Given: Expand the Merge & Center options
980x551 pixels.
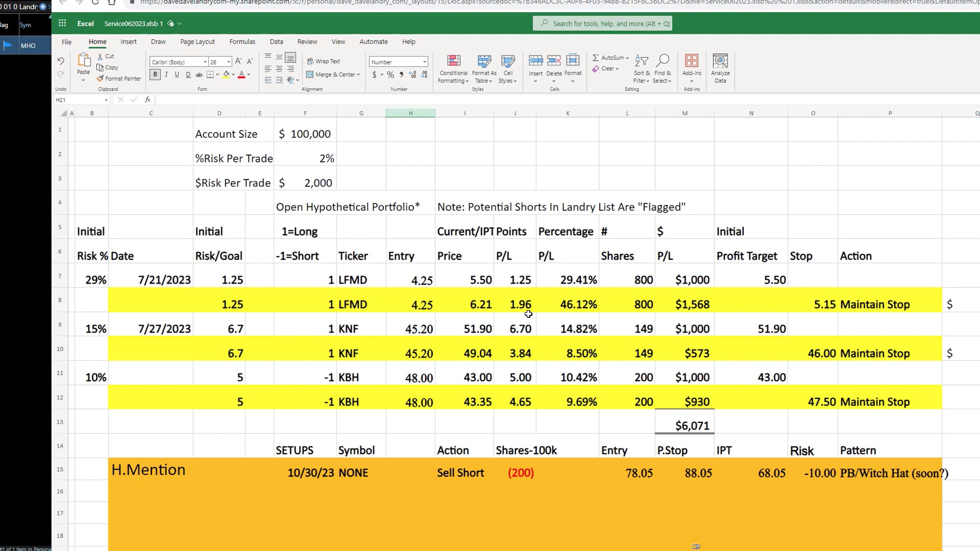Looking at the screenshot, I should pyautogui.click(x=358, y=75).
